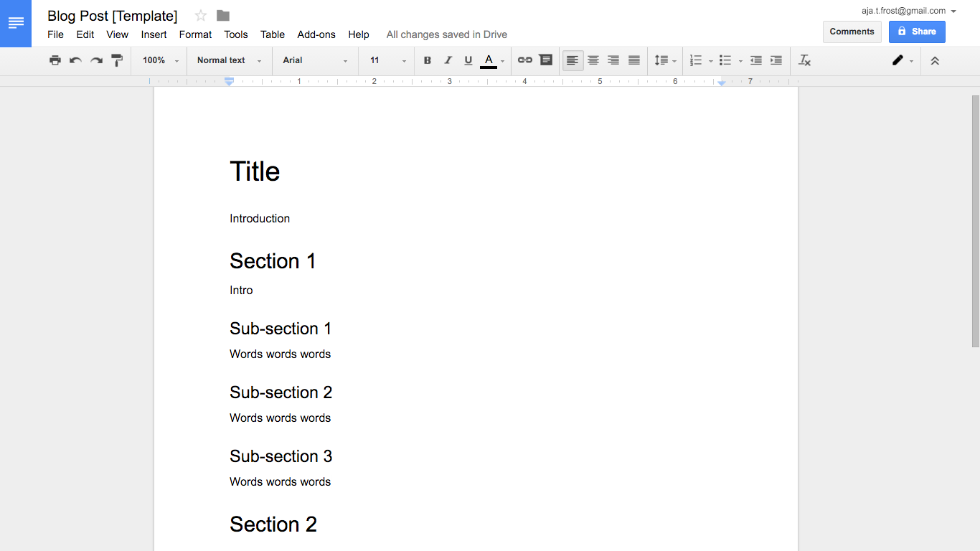Viewport: 980px width, 551px height.
Task: Apply bold formatting
Action: pos(428,60)
